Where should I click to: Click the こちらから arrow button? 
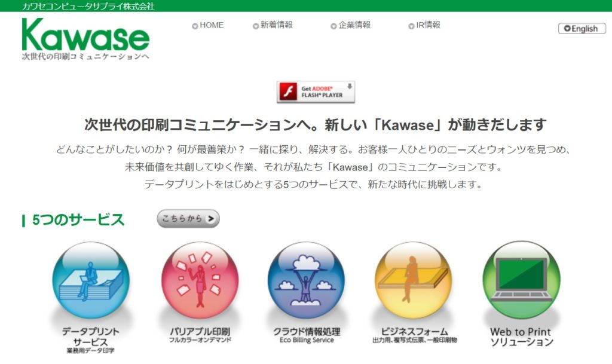(x=188, y=219)
